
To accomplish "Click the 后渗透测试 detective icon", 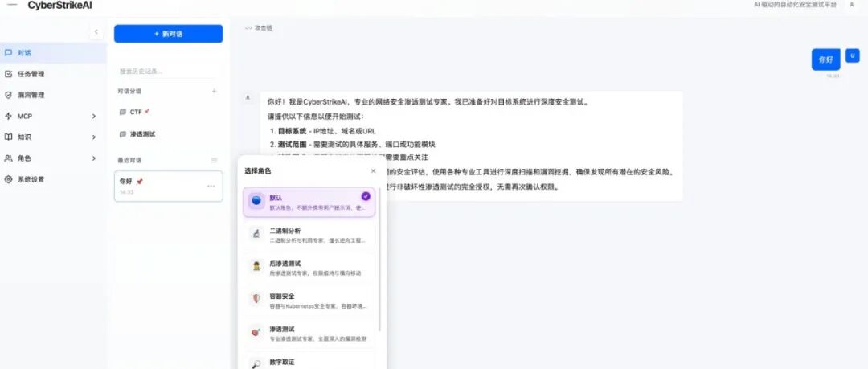I will point(256,267).
